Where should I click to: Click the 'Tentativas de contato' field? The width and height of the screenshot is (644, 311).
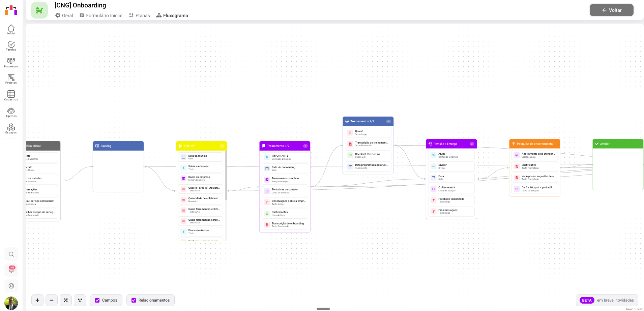285,191
